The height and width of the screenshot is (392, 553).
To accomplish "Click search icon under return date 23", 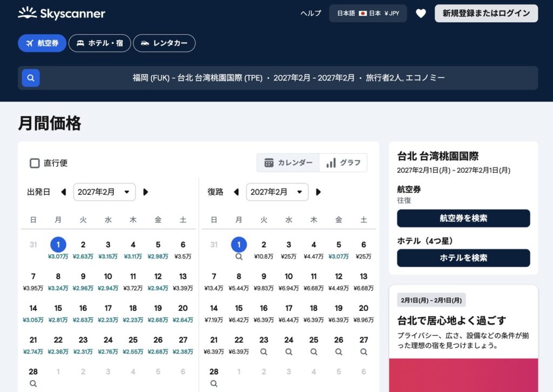I will click(264, 352).
